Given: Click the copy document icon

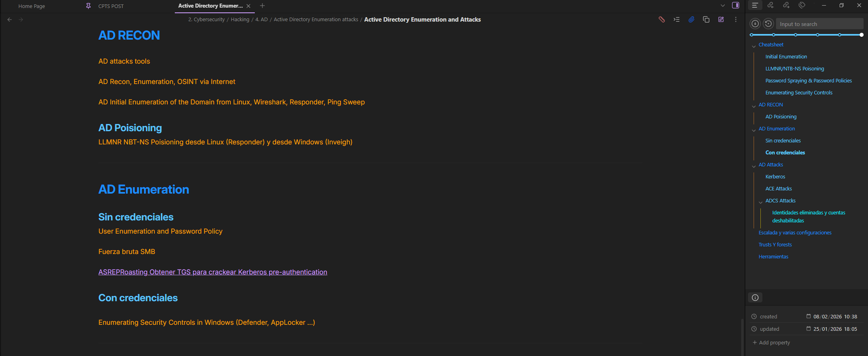Looking at the screenshot, I should coord(706,20).
